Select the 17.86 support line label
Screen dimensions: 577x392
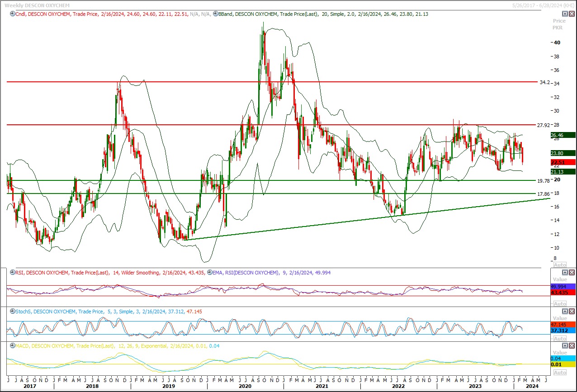pyautogui.click(x=543, y=194)
